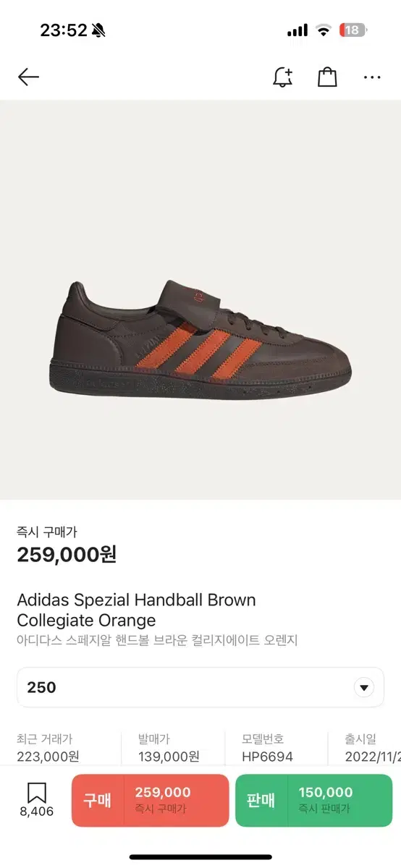Open price alert bell icon
Viewport: 401px width, 868px height.
282,77
